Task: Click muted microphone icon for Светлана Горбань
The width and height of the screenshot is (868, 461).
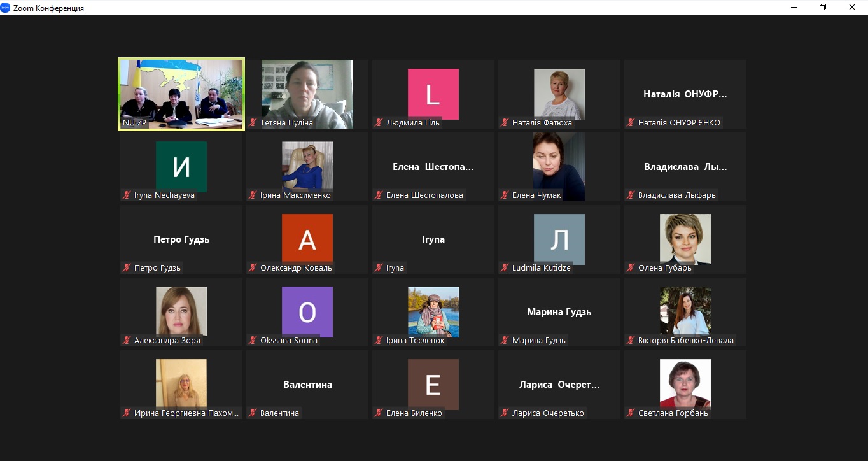Action: click(631, 413)
